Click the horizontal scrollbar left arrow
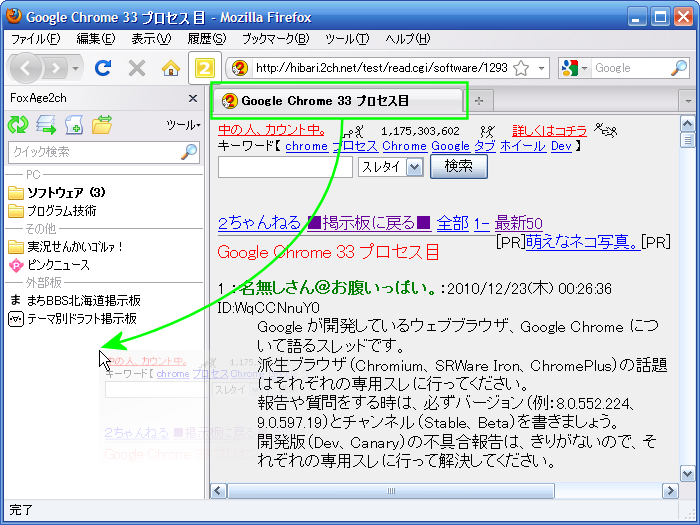 click(218, 491)
